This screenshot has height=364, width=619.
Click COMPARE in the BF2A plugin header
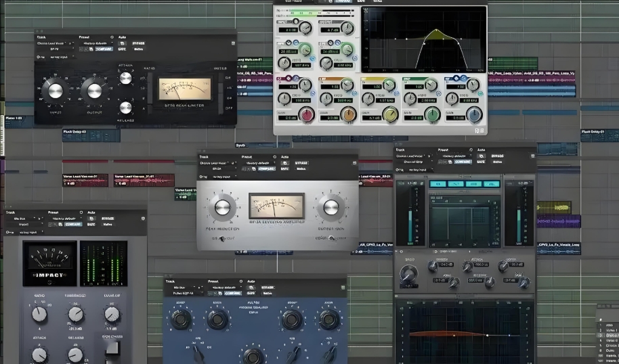pyautogui.click(x=266, y=168)
